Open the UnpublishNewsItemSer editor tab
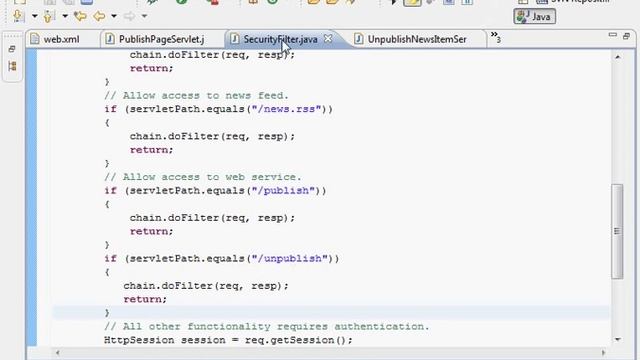640x360 pixels. (x=417, y=39)
